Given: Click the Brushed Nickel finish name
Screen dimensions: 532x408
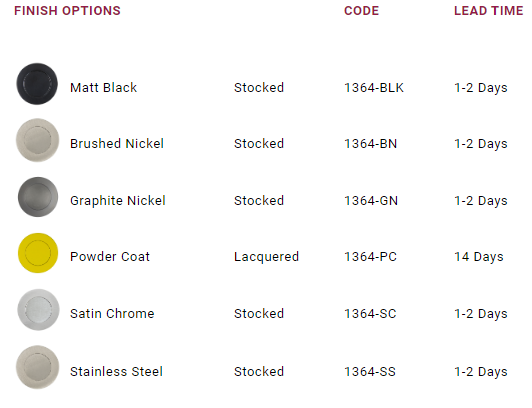Looking at the screenshot, I should click(x=117, y=143).
